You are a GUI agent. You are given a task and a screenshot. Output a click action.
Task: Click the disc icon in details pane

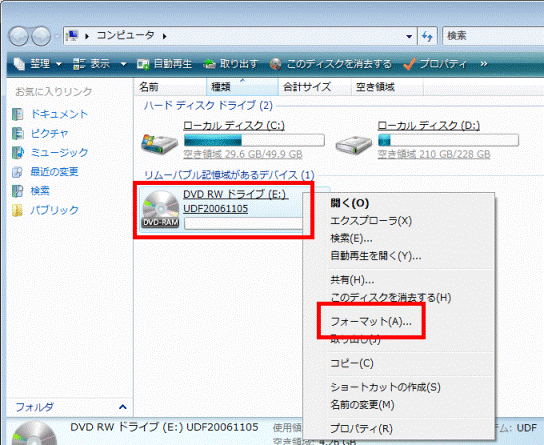(x=34, y=433)
